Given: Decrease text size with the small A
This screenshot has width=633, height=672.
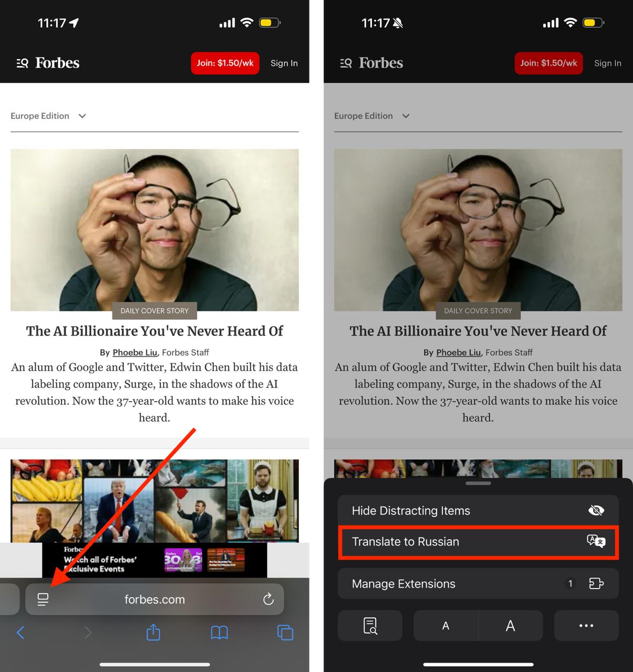Looking at the screenshot, I should coord(445,626).
